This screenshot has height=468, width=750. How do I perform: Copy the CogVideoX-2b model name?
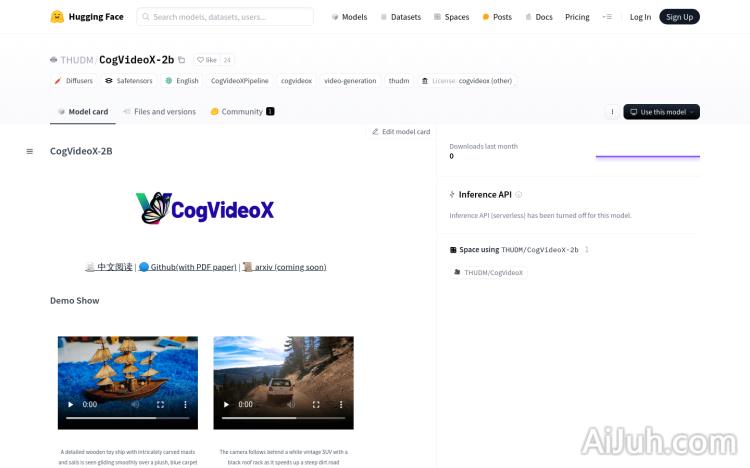[181, 60]
